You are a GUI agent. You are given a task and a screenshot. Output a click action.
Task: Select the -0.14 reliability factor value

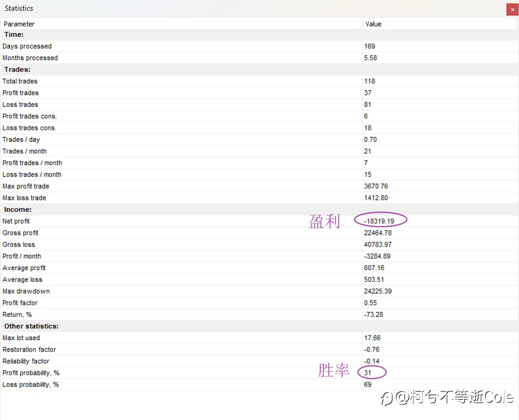point(372,361)
